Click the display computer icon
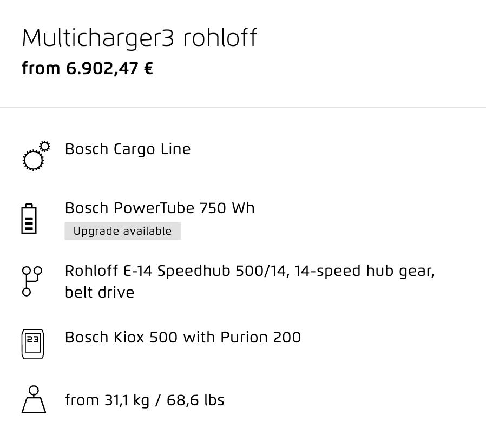 [x=33, y=344]
